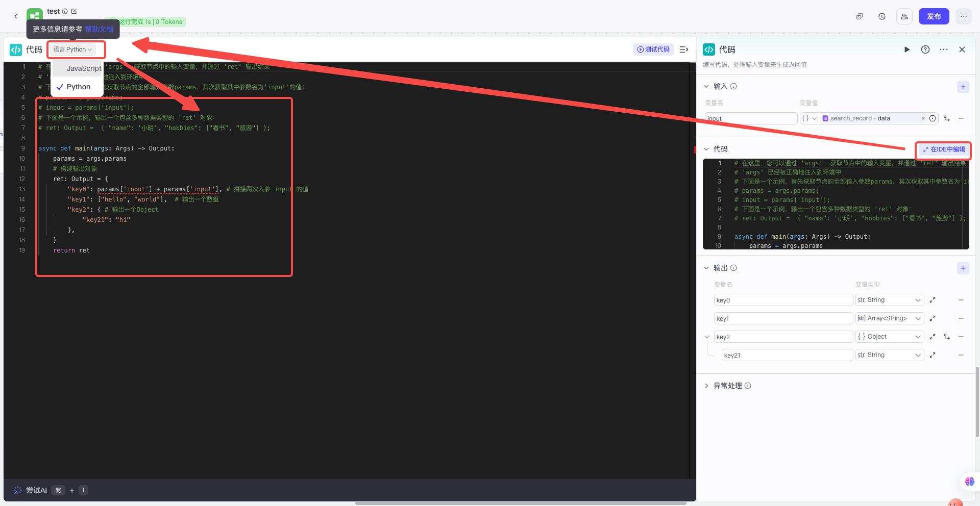Click the key21 variable name field
Image resolution: width=980 pixels, height=506 pixels.
[787, 355]
